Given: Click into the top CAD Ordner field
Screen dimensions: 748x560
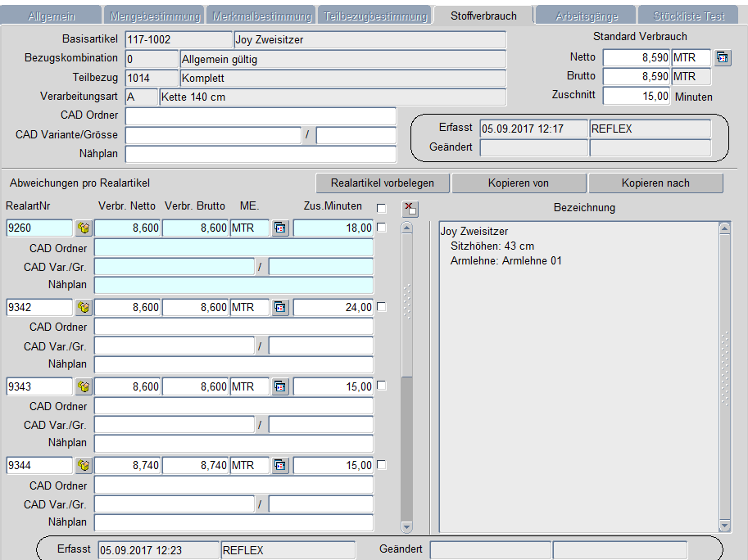Looking at the screenshot, I should pyautogui.click(x=261, y=116).
